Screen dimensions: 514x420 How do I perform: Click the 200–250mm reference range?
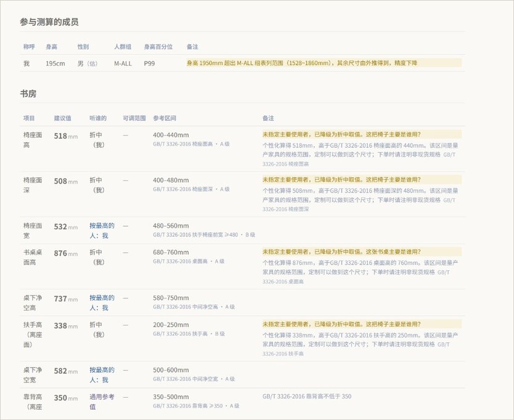pos(171,325)
